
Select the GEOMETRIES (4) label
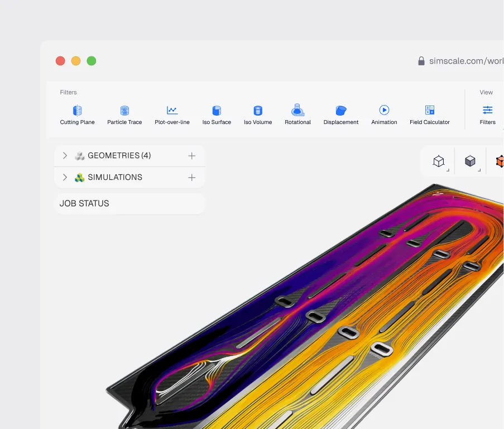point(119,156)
